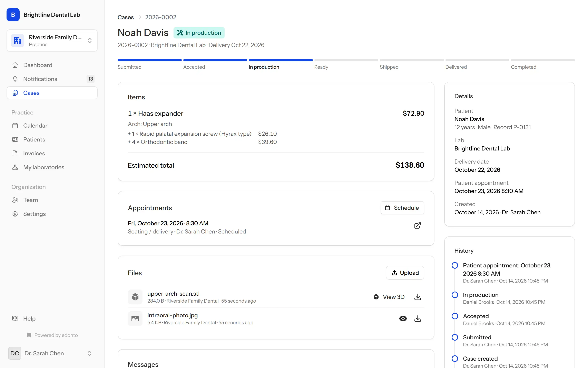Click the intraoral-photo image file icon

pos(135,318)
